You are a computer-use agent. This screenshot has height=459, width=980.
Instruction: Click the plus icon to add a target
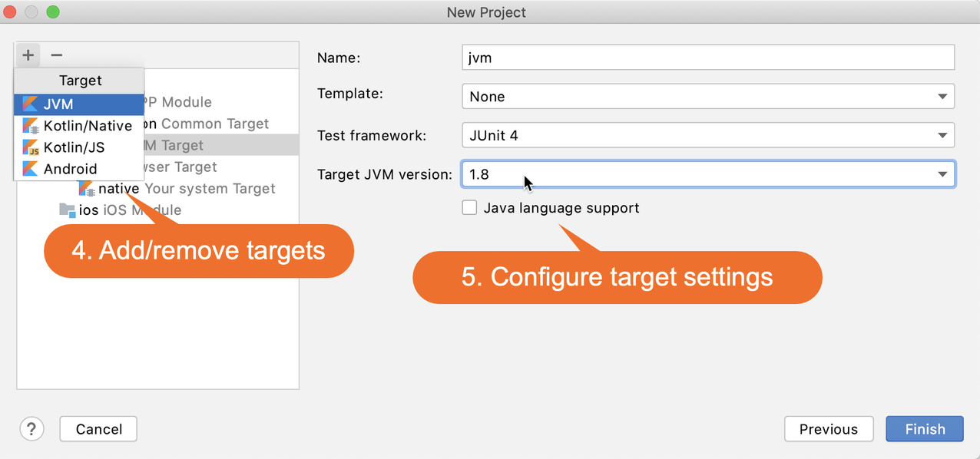pyautogui.click(x=28, y=55)
